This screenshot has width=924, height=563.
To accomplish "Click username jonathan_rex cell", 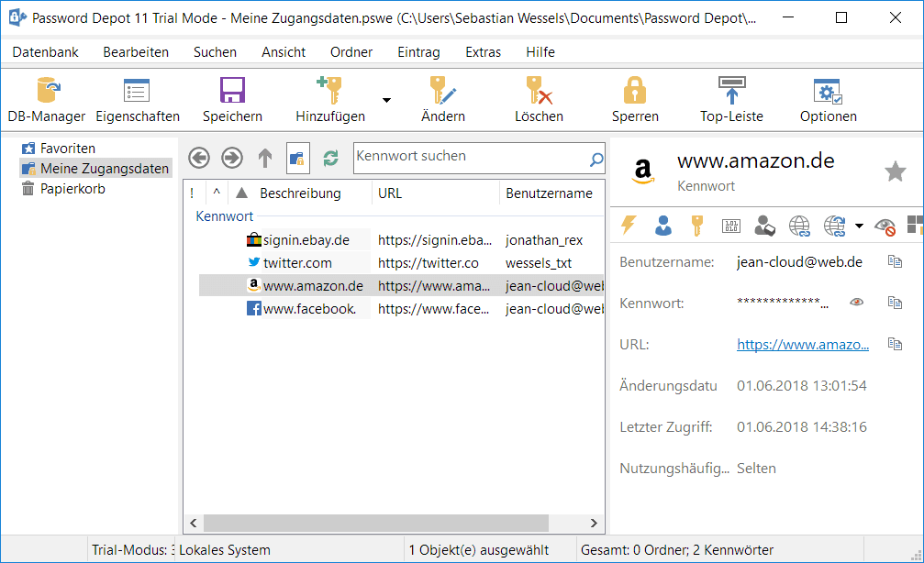I will click(544, 240).
